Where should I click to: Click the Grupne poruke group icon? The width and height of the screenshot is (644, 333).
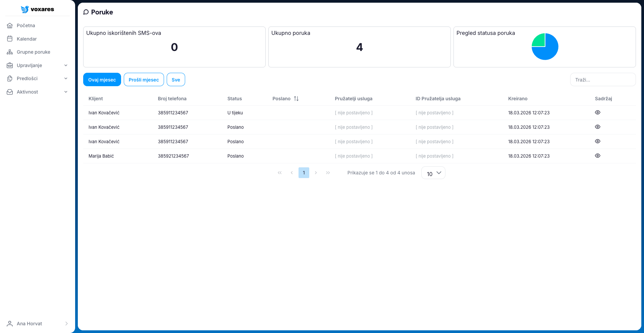tap(10, 52)
